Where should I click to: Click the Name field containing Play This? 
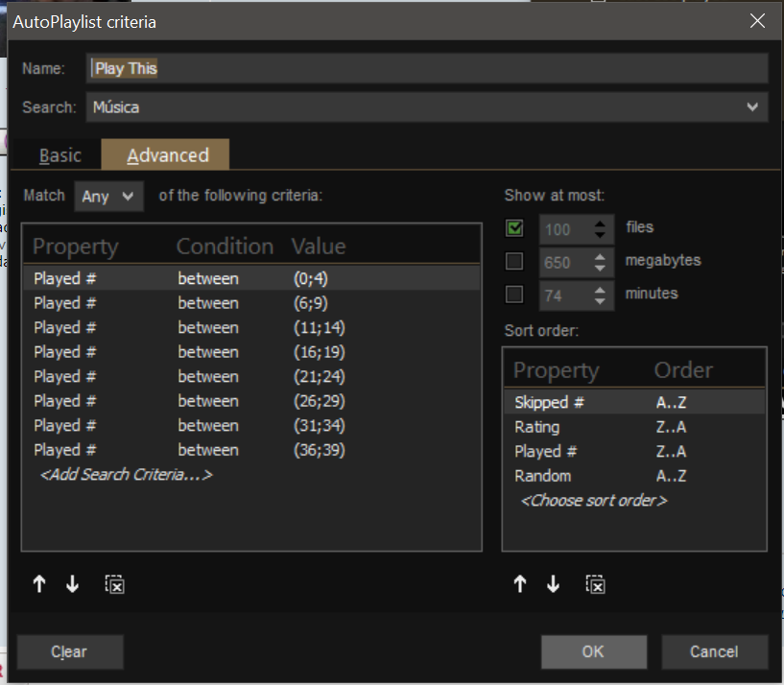pos(427,69)
